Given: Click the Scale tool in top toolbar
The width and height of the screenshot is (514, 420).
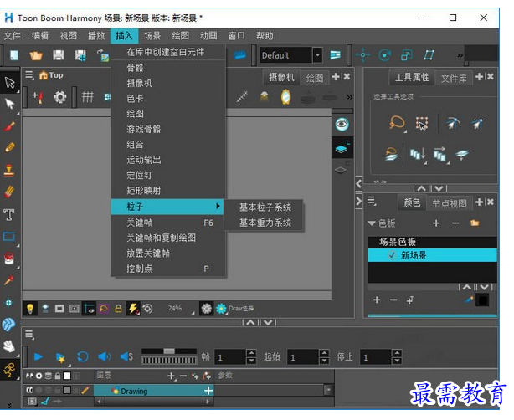Looking at the screenshot, I should (x=407, y=55).
